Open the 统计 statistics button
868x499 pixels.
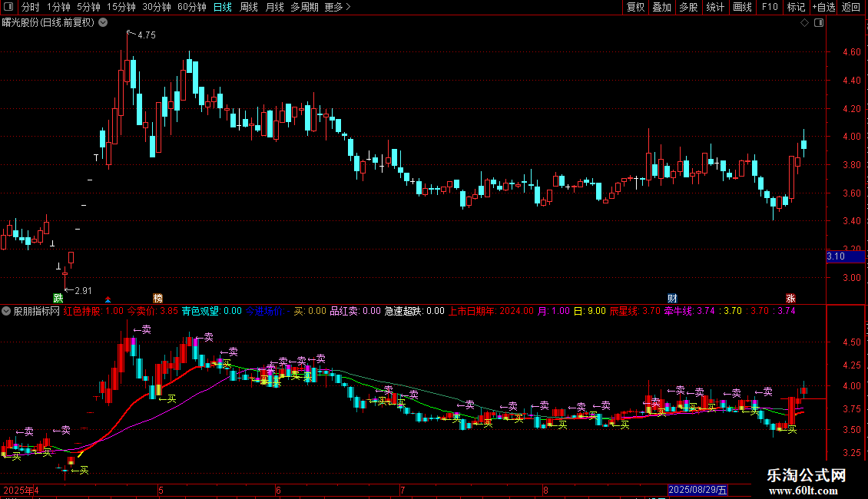(x=715, y=7)
